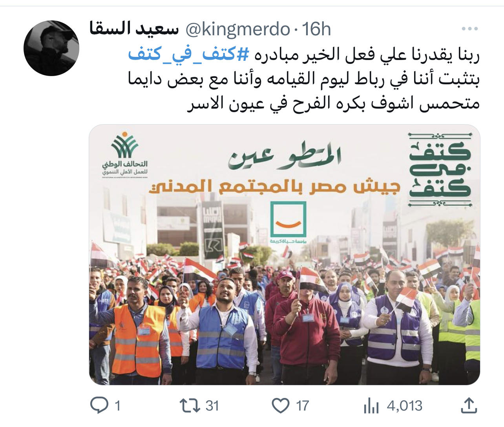Image resolution: width=504 pixels, height=427 pixels.
Task: Click the حياة كريمة smile logo in image
Action: pyautogui.click(x=288, y=222)
